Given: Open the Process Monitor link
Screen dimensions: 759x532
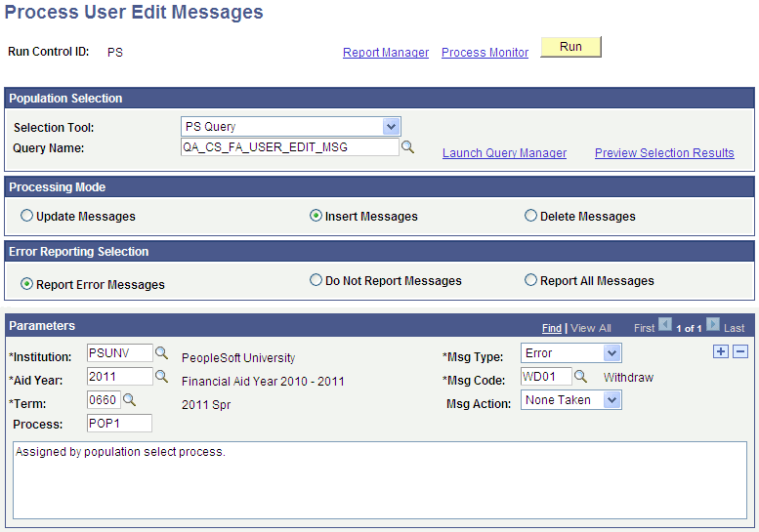Looking at the screenshot, I should click(485, 53).
